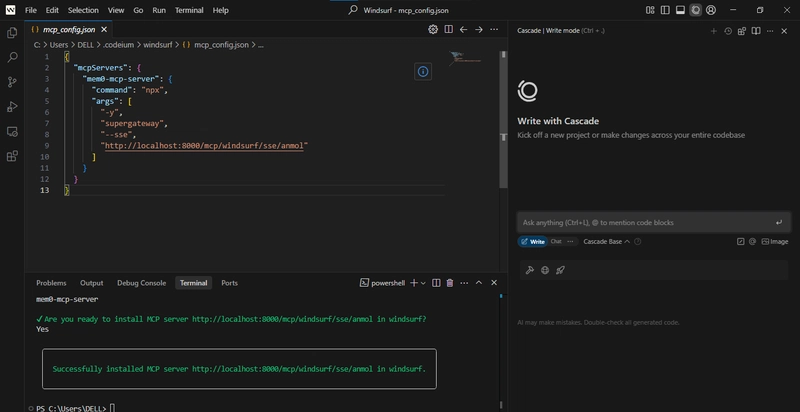Kill terminal with the trash icon

[x=450, y=283]
